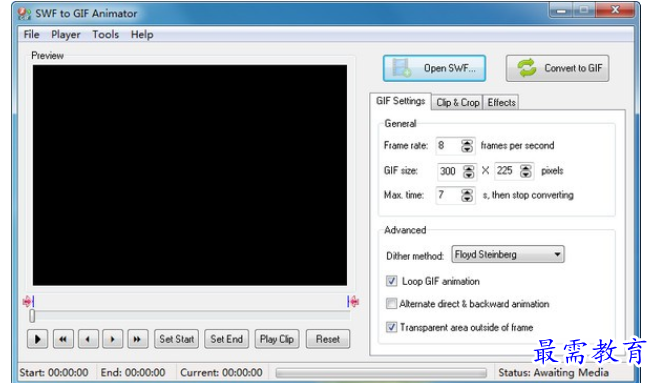Click the 'Status: Awaiting Media' text

[553, 373]
